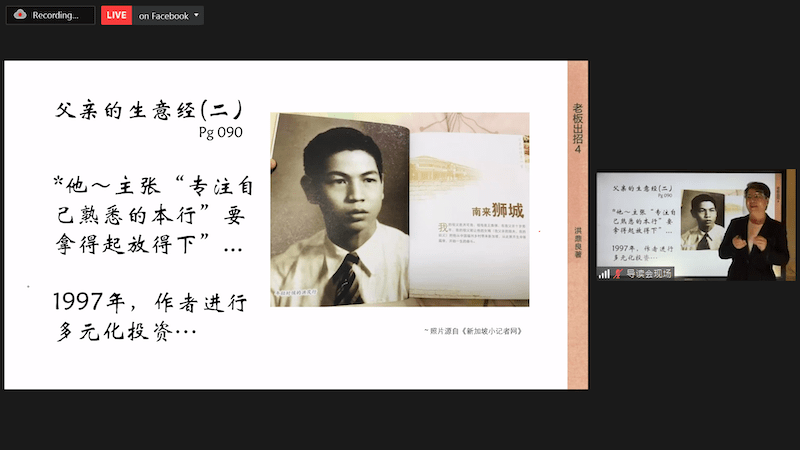Click the red LIVE badge
This screenshot has height=450, width=800.
117,15
